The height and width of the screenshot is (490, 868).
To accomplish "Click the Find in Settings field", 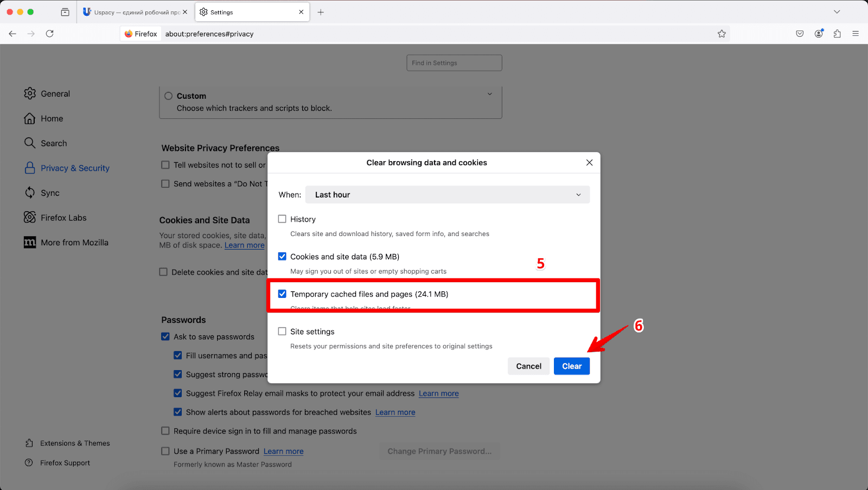I will coord(454,63).
